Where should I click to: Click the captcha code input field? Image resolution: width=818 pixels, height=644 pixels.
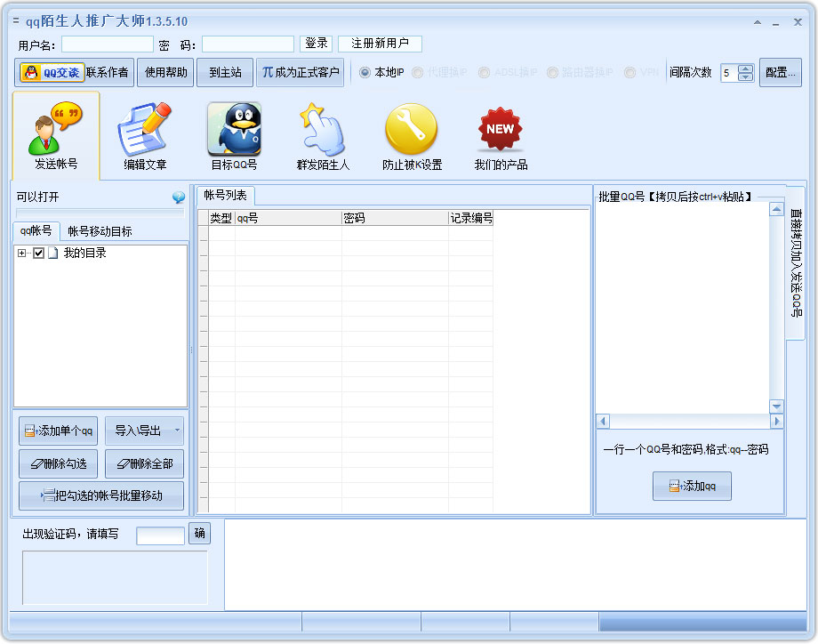click(x=160, y=535)
